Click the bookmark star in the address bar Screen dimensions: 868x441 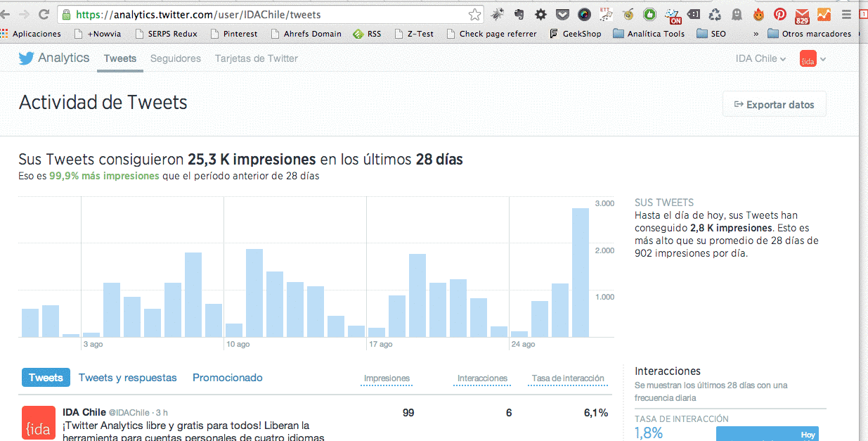(x=474, y=13)
